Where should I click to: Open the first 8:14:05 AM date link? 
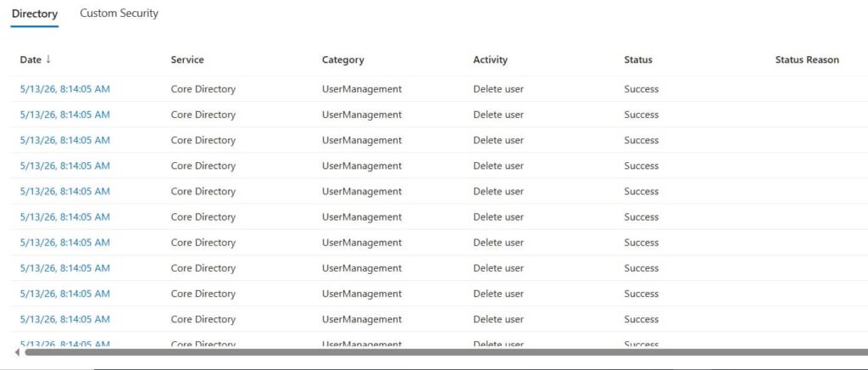(x=64, y=89)
